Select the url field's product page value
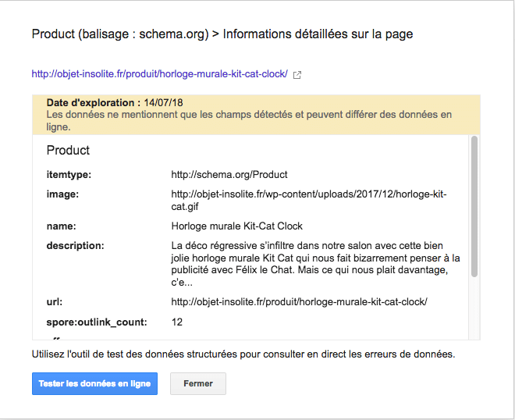Screen dimensions: 515x420 (x=299, y=302)
